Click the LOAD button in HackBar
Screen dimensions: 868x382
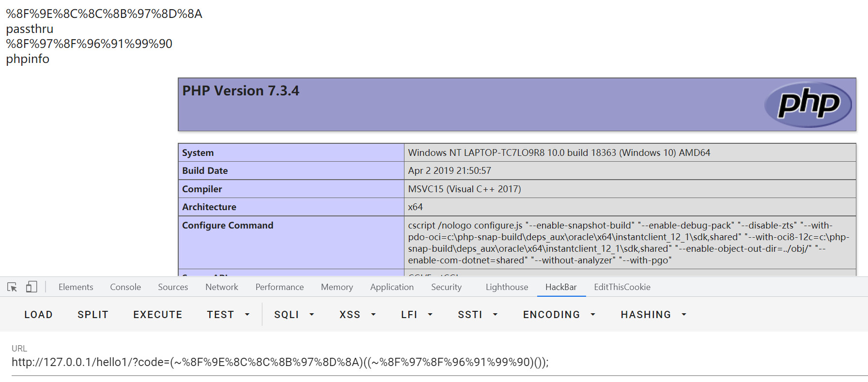pyautogui.click(x=38, y=315)
